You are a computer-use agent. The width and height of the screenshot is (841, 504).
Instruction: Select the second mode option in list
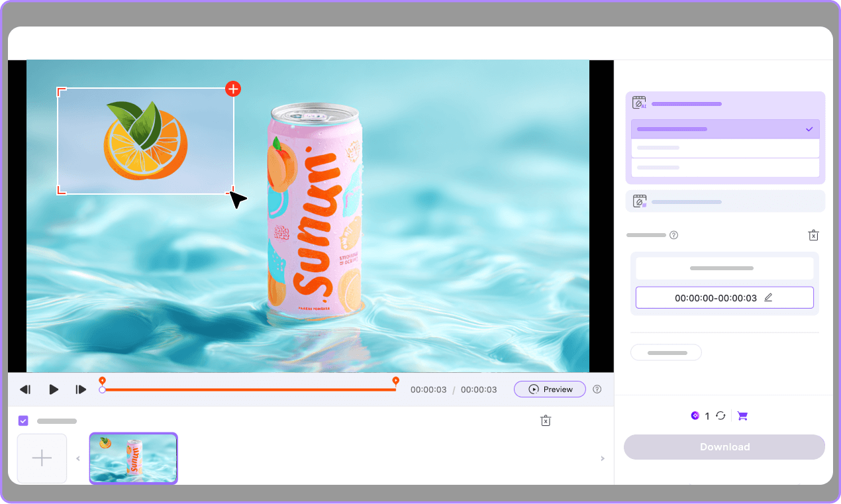click(x=725, y=148)
